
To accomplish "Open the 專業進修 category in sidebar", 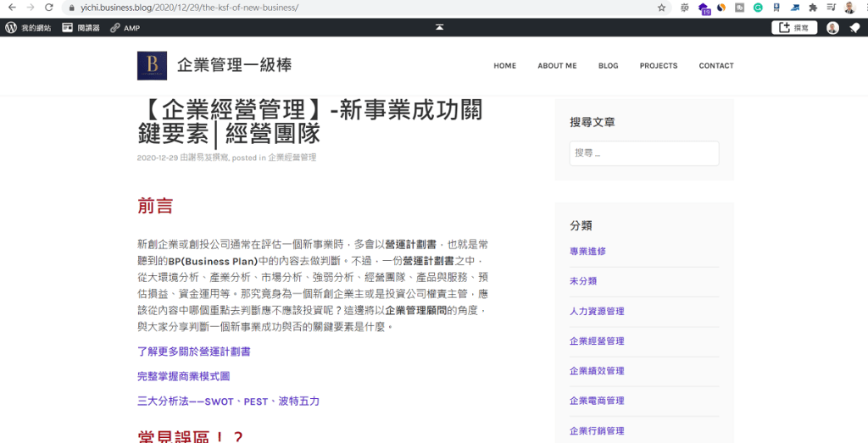I will tap(588, 251).
